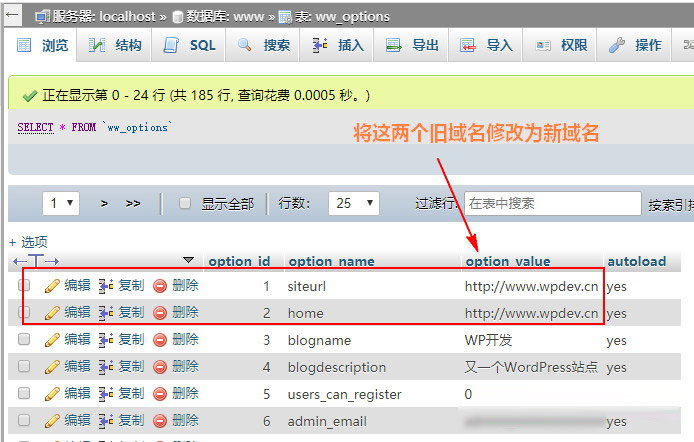Click the copy icon for blogdescription row

pyautogui.click(x=106, y=367)
